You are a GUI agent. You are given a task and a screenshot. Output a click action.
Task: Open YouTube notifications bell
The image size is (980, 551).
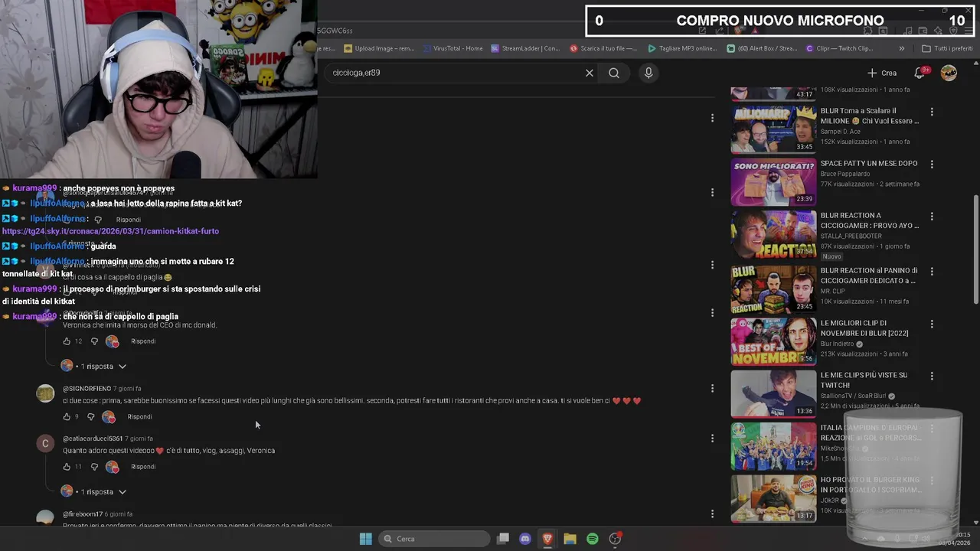[x=920, y=73]
